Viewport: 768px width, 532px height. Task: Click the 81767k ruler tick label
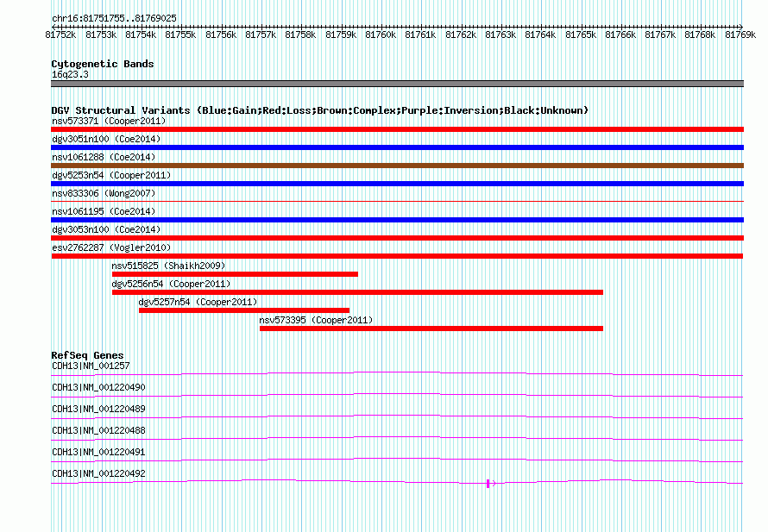tap(660, 34)
